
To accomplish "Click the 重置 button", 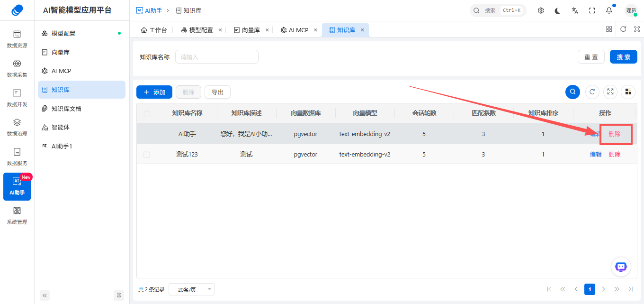I will 591,57.
